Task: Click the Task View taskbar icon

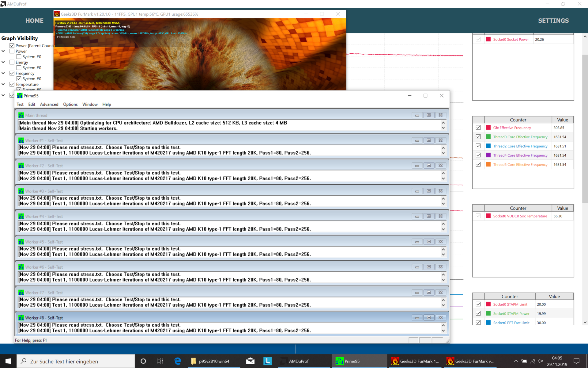Action: click(x=160, y=361)
